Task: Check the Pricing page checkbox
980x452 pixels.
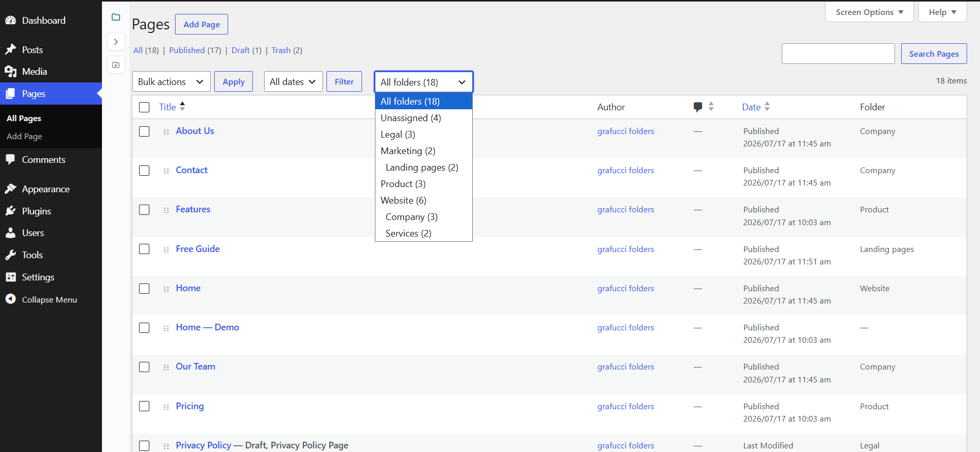Action: click(x=144, y=406)
